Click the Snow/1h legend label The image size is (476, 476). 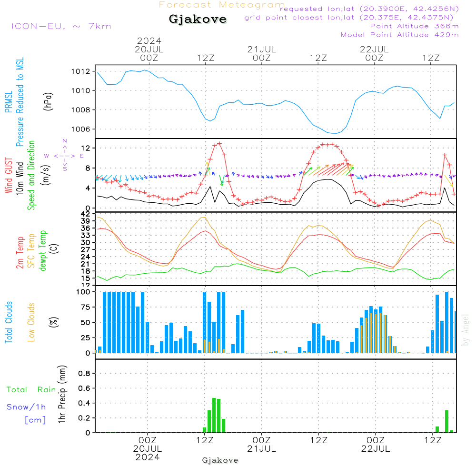click(27, 407)
